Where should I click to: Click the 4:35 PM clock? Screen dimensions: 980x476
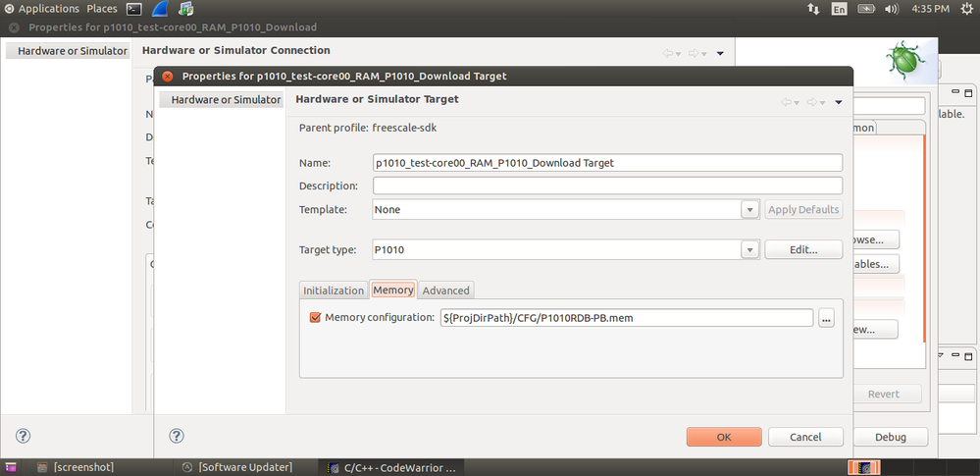pos(931,9)
